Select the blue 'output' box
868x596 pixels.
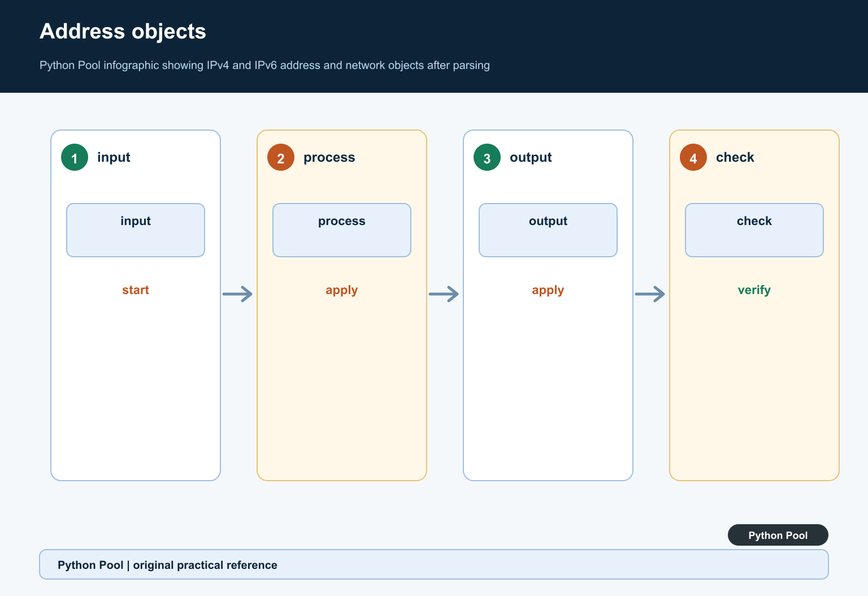(x=548, y=230)
